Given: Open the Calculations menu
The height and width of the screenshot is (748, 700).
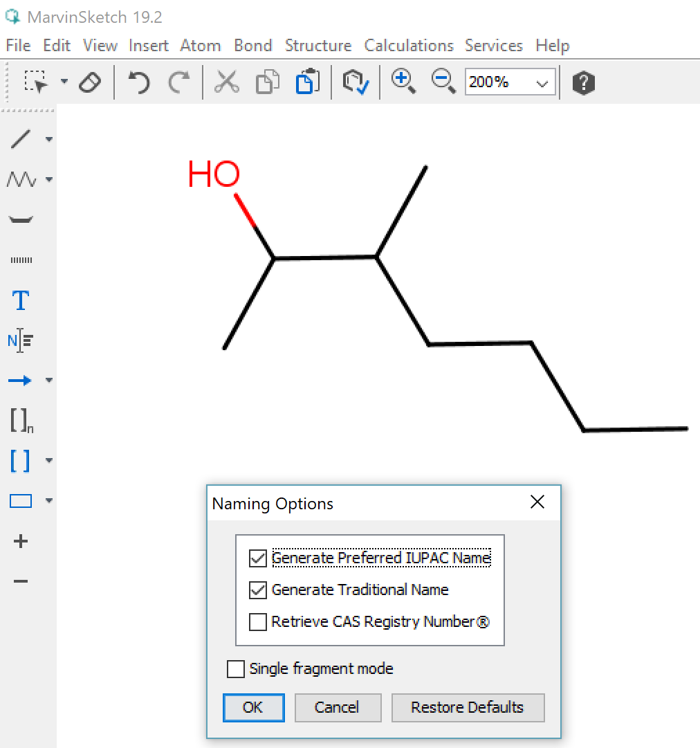Looking at the screenshot, I should [x=409, y=46].
